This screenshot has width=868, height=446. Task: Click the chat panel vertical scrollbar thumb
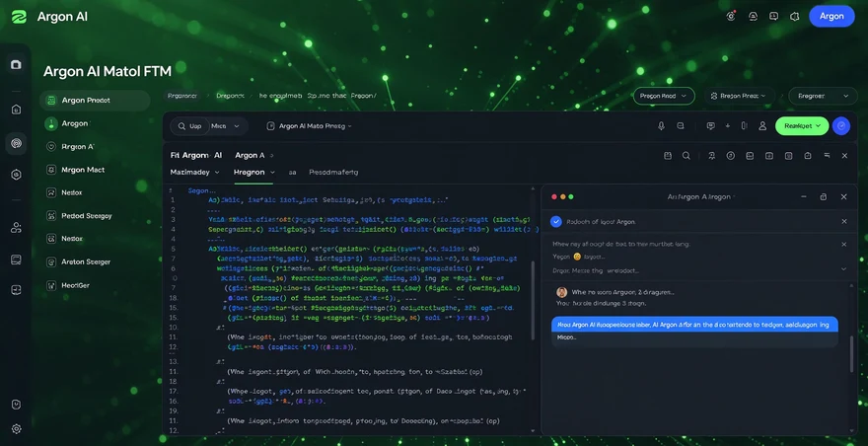point(852,354)
